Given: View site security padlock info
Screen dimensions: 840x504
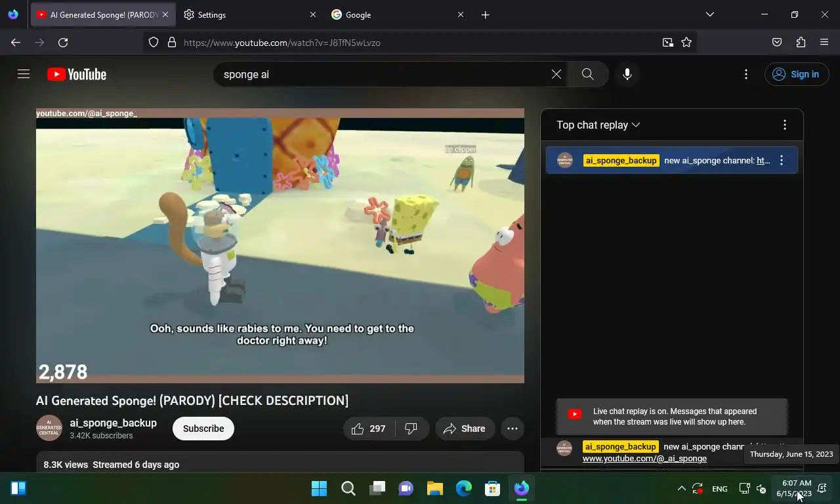Looking at the screenshot, I should (172, 43).
